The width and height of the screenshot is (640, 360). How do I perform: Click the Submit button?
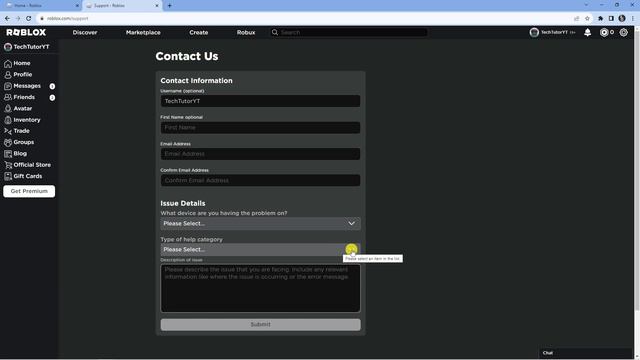260,325
